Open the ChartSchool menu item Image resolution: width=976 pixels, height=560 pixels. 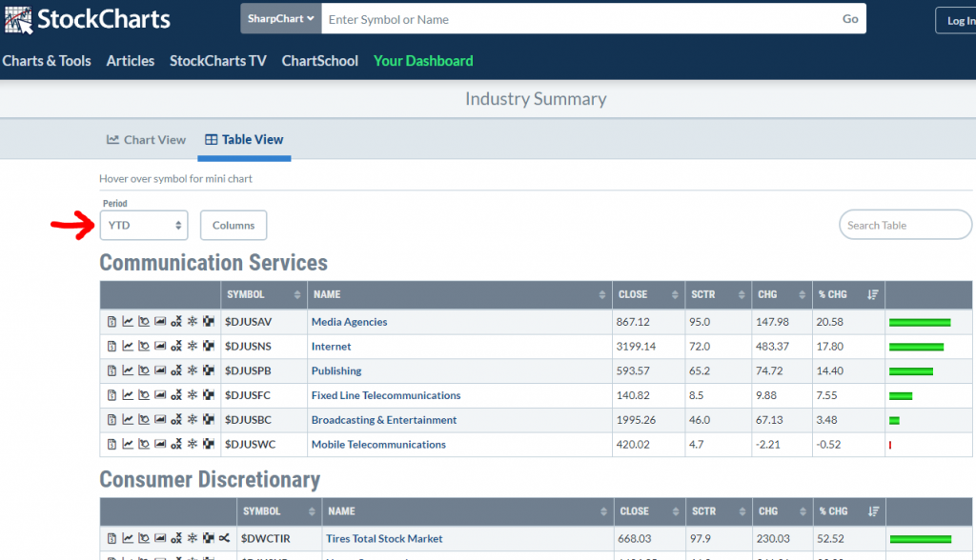(x=319, y=61)
